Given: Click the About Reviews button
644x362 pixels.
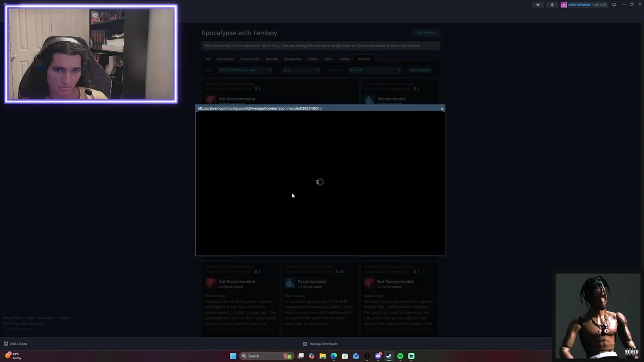Looking at the screenshot, I should click(x=420, y=70).
